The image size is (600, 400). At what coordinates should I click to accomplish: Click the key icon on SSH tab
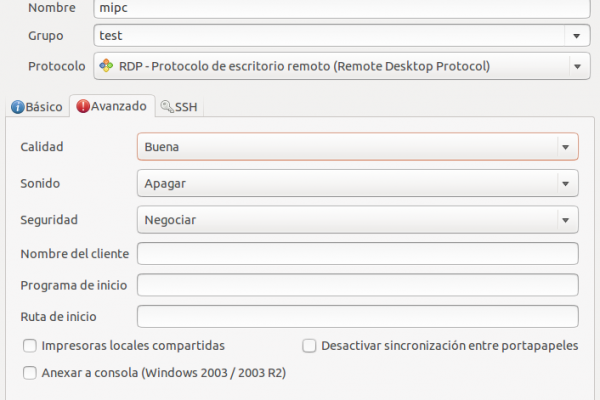click(x=167, y=106)
